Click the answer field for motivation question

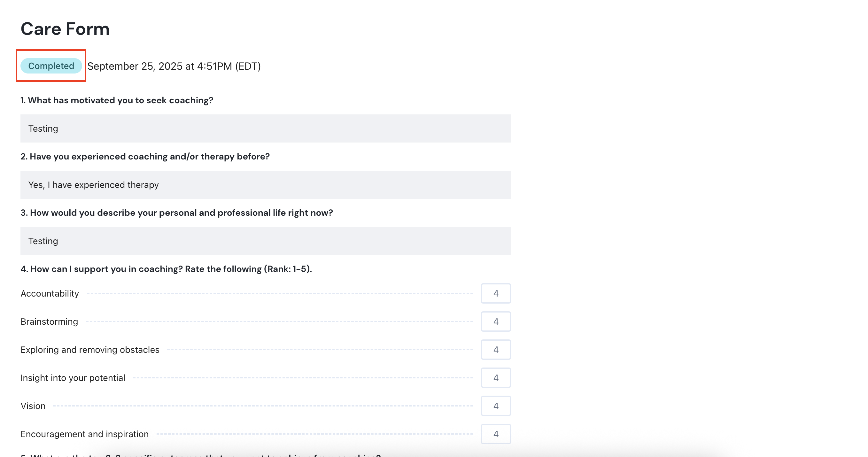click(x=266, y=128)
